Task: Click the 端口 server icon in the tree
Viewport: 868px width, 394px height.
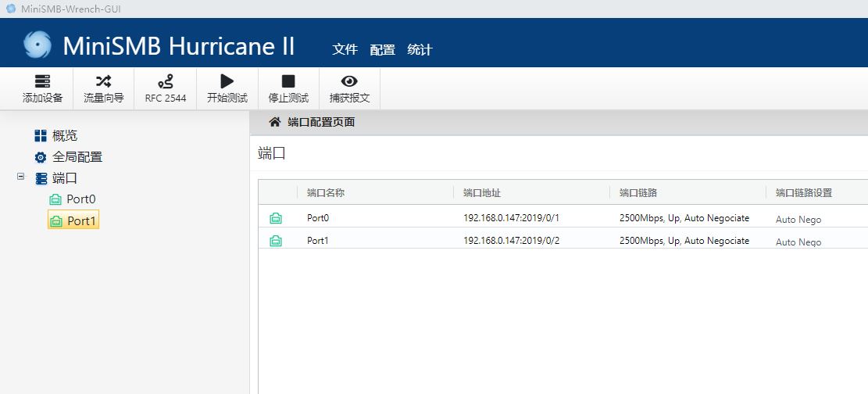Action: click(x=41, y=178)
